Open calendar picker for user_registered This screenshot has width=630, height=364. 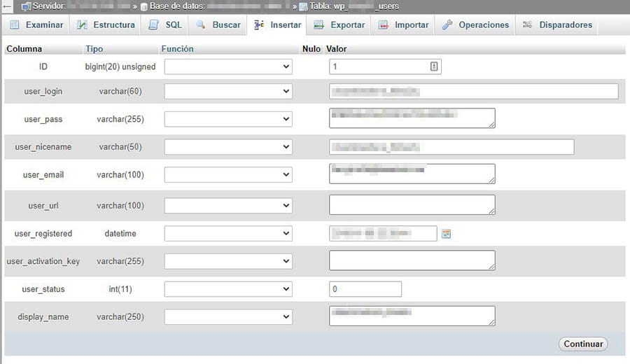[446, 234]
